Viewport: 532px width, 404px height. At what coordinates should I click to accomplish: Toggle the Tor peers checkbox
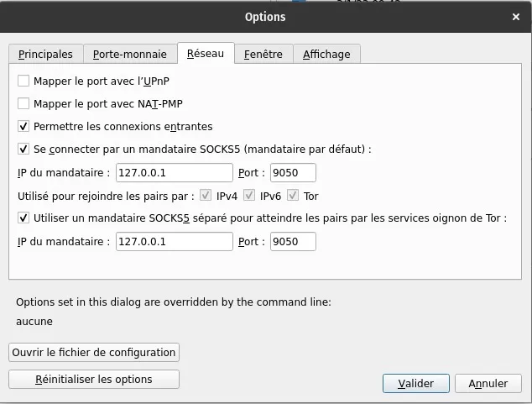[293, 196]
